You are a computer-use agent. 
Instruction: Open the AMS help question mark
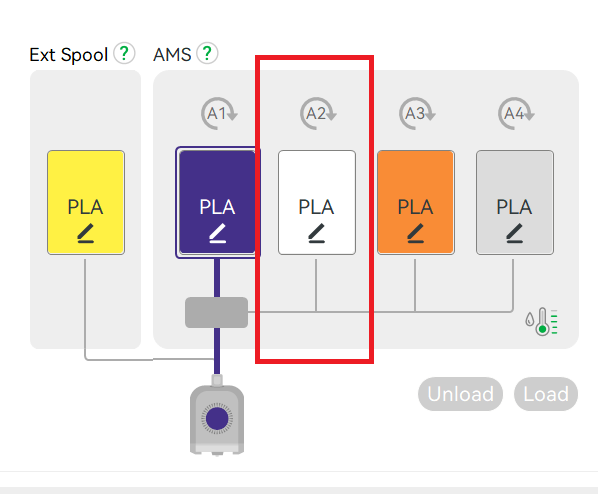pyautogui.click(x=207, y=53)
